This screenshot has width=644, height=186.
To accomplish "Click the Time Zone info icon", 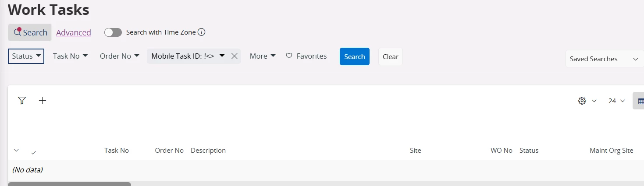I will pos(202,32).
